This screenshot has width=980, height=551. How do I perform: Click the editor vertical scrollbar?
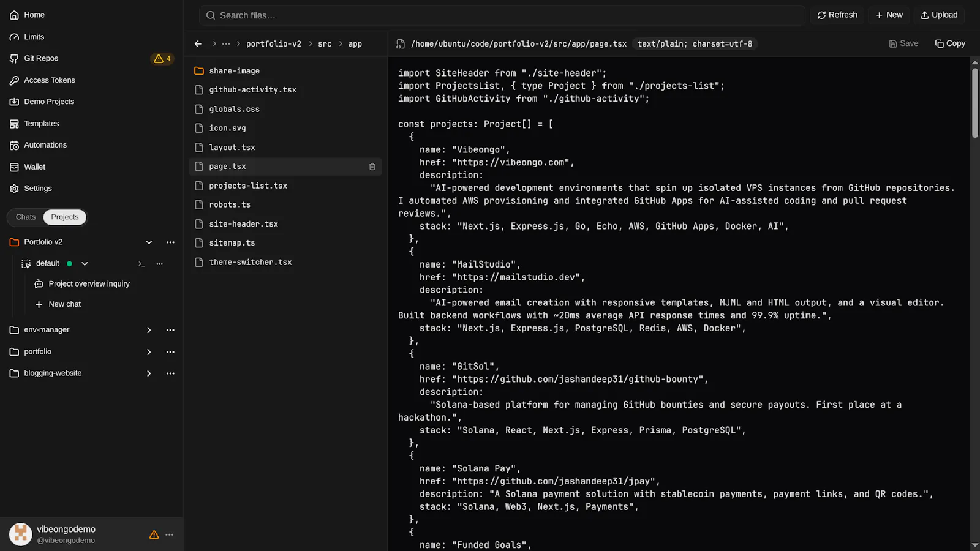974,103
